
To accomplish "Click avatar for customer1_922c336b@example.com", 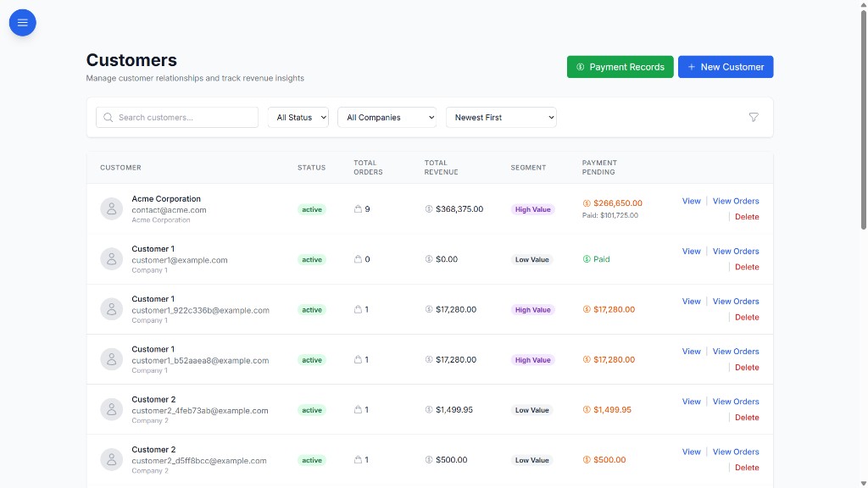I will click(x=111, y=309).
